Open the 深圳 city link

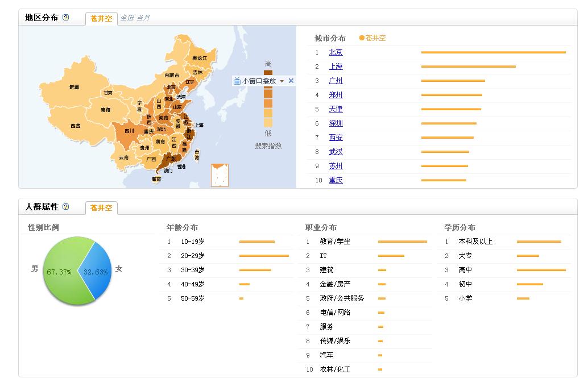click(x=336, y=123)
